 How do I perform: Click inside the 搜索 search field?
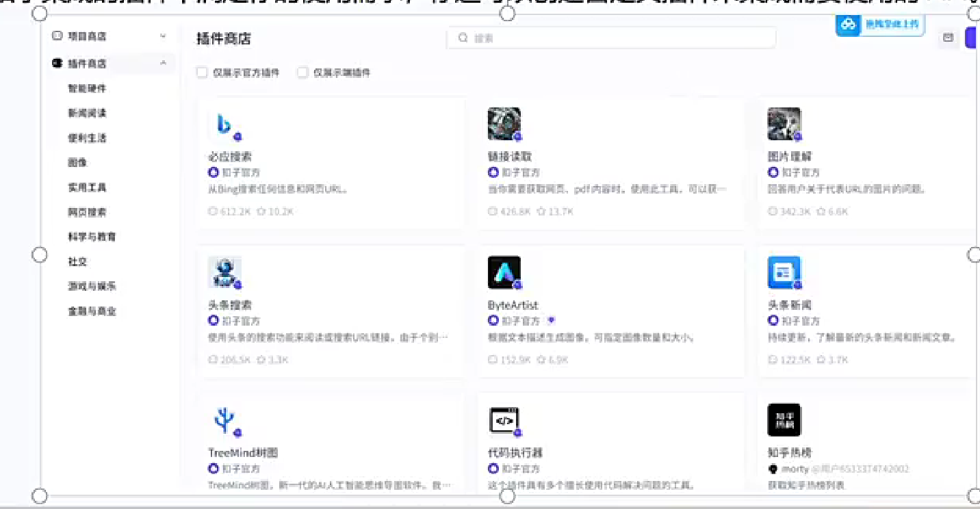(609, 38)
